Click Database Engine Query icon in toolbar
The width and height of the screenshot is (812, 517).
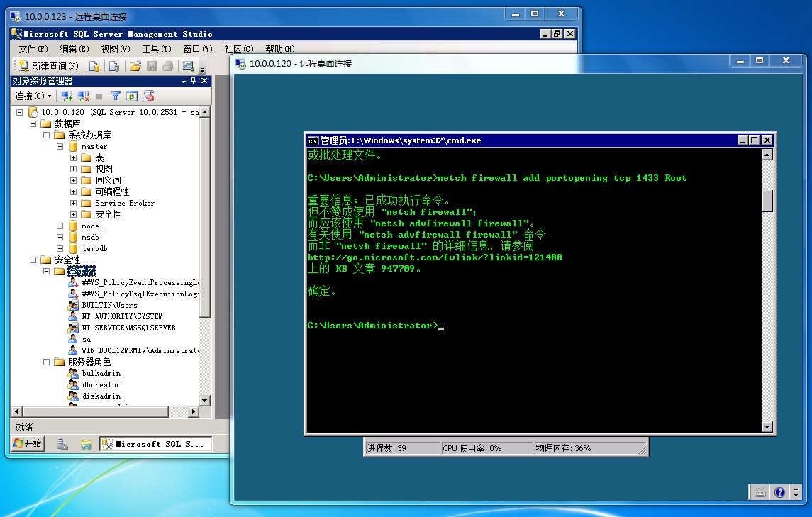(x=94, y=66)
